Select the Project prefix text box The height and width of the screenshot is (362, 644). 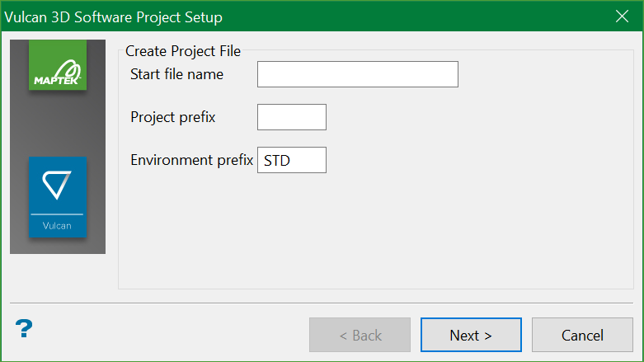coord(292,117)
